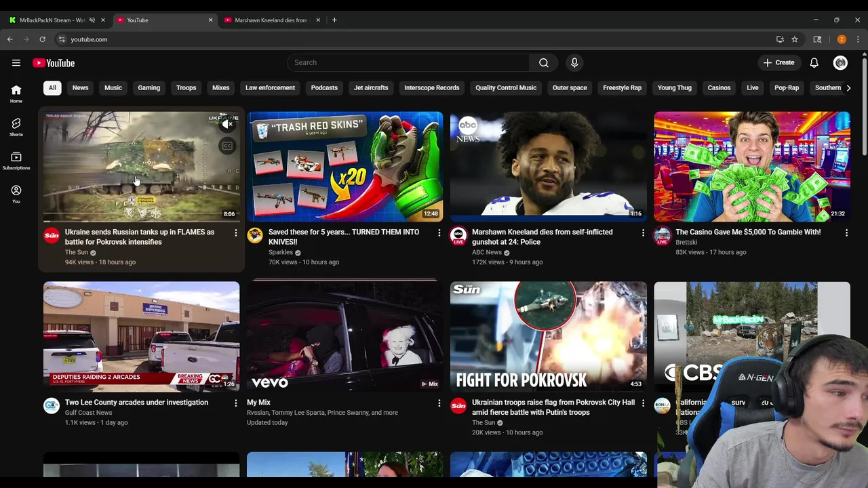Open the Chrome three-dot menu

858,39
